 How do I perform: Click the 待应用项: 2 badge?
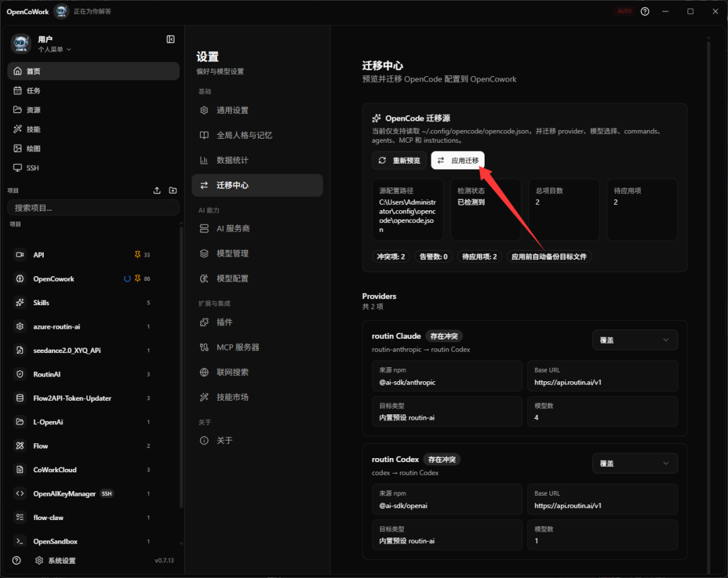pyautogui.click(x=480, y=257)
